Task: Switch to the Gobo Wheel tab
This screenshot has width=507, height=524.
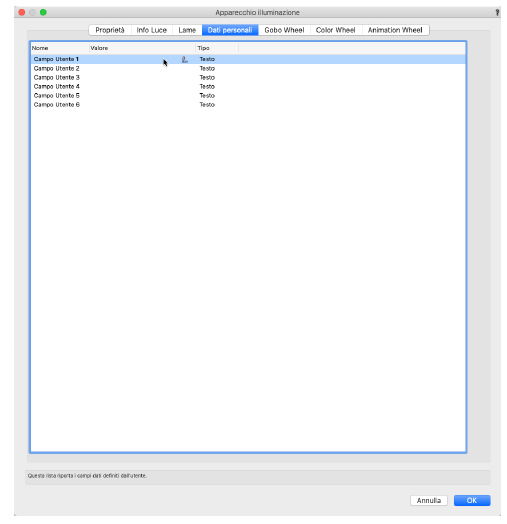Action: (284, 30)
